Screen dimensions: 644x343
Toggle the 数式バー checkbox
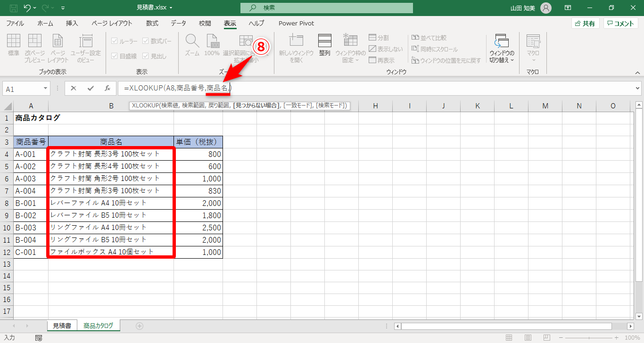[145, 41]
